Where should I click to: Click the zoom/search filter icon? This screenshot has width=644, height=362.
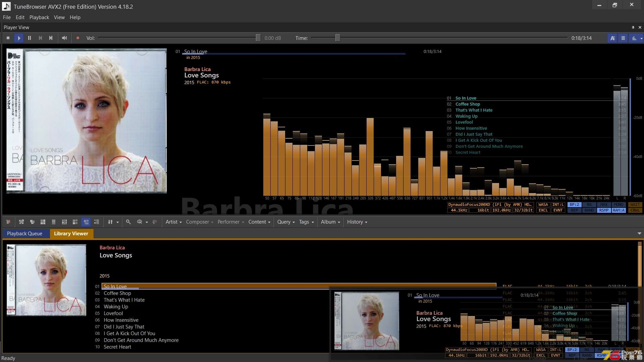(140, 222)
